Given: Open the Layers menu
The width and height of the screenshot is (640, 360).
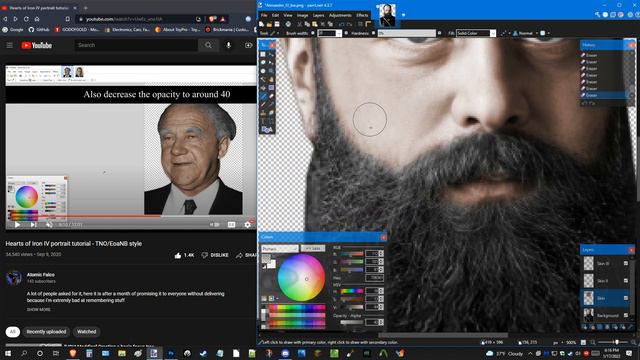Looking at the screenshot, I should [318, 15].
